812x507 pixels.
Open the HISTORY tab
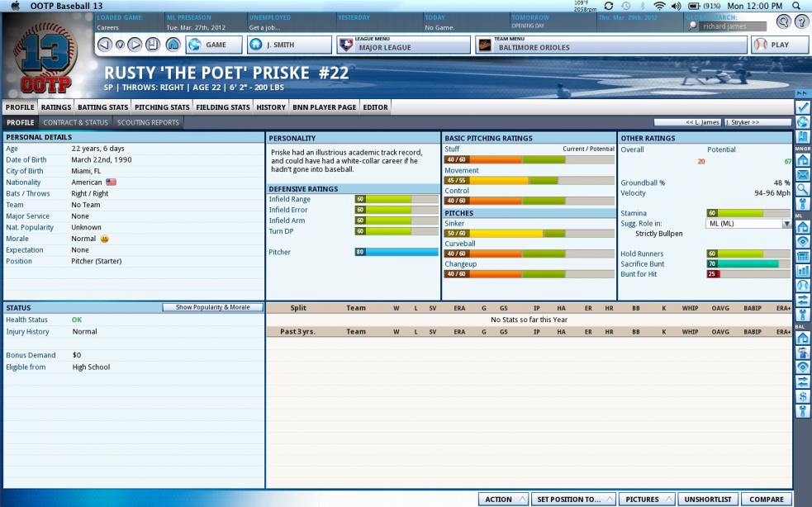[271, 107]
